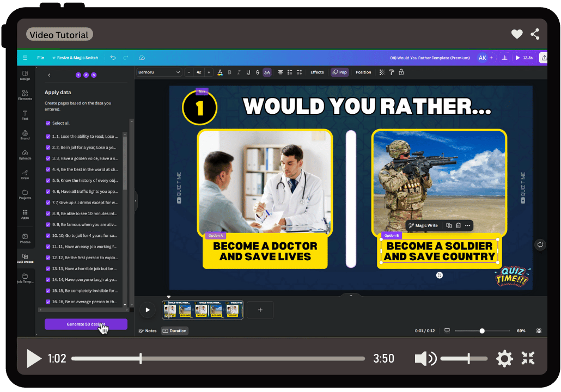Go back in Apply data panel
The width and height of the screenshot is (561, 392).
pyautogui.click(x=49, y=75)
